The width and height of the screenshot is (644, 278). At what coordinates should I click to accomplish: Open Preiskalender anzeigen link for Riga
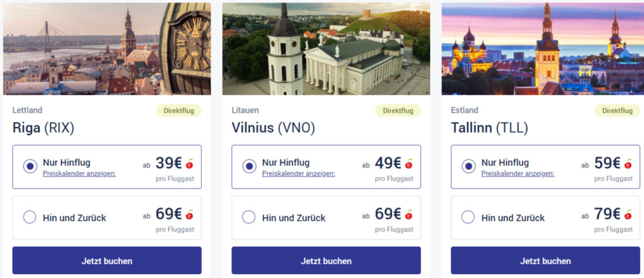click(79, 173)
